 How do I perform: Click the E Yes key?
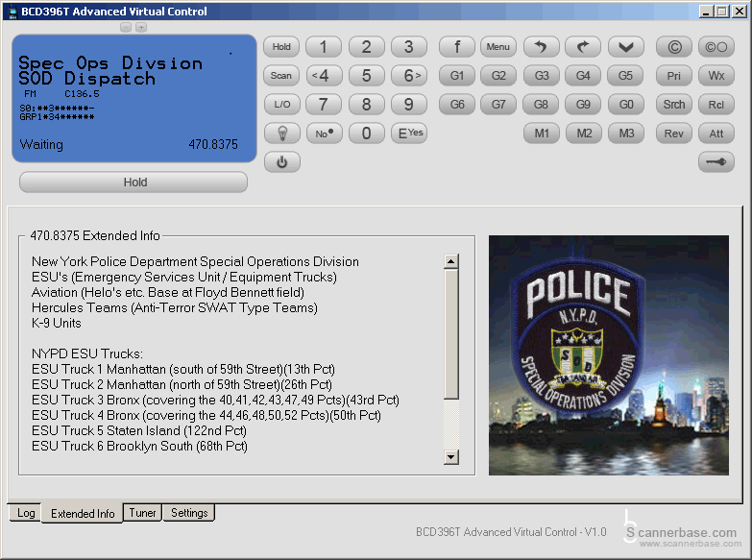tap(408, 133)
